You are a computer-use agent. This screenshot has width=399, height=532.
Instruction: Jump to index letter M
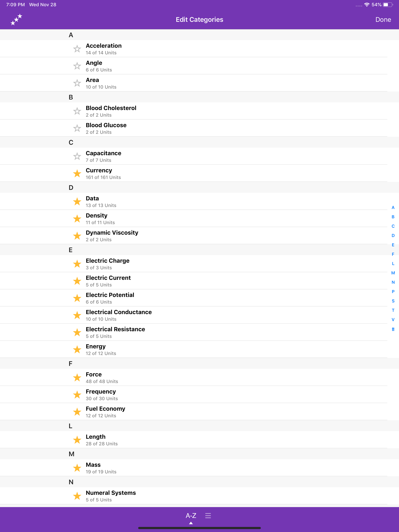pyautogui.click(x=393, y=273)
